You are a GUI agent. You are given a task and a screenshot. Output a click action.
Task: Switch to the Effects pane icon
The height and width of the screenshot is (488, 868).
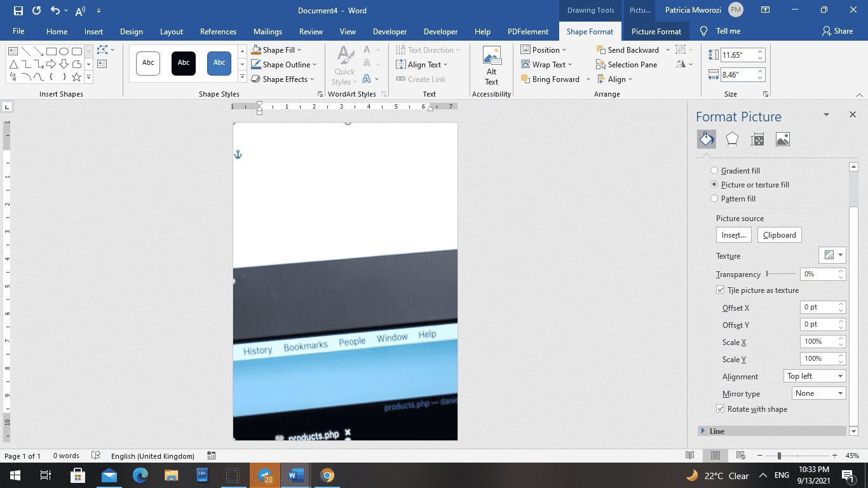[x=731, y=139]
